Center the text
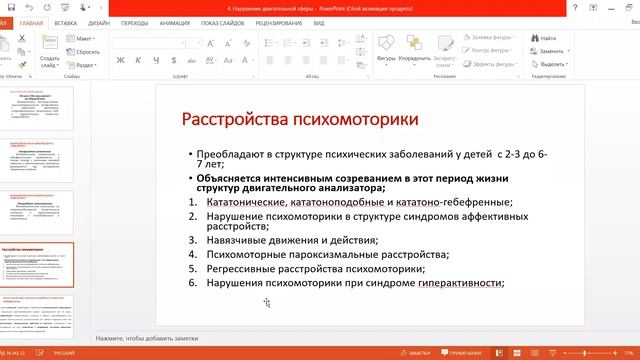 [x=288, y=61]
